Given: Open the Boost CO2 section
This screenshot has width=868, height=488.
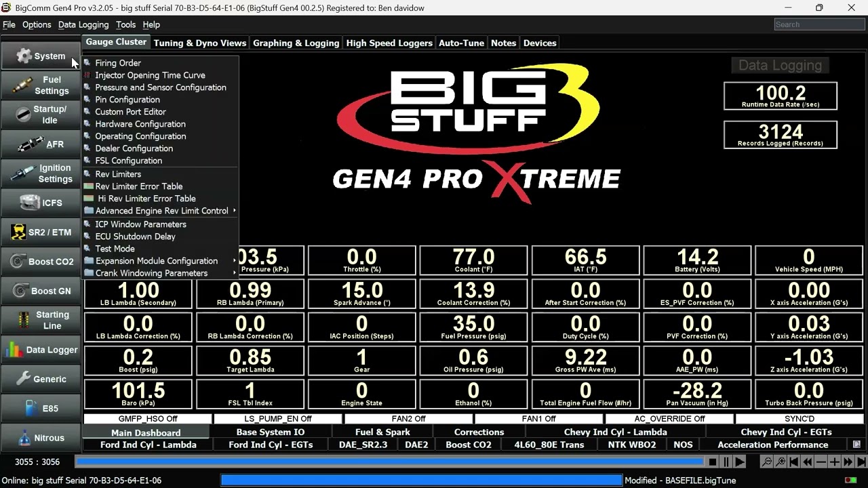Looking at the screenshot, I should 41,262.
